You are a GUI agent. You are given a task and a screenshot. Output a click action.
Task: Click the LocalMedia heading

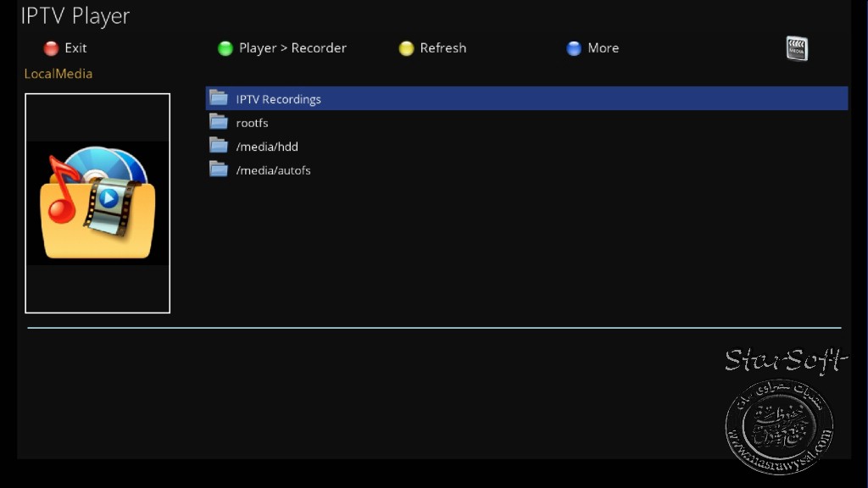pos(58,74)
